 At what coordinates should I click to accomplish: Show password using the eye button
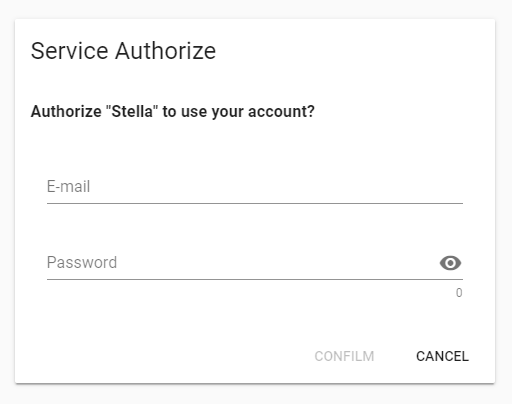pyautogui.click(x=450, y=263)
